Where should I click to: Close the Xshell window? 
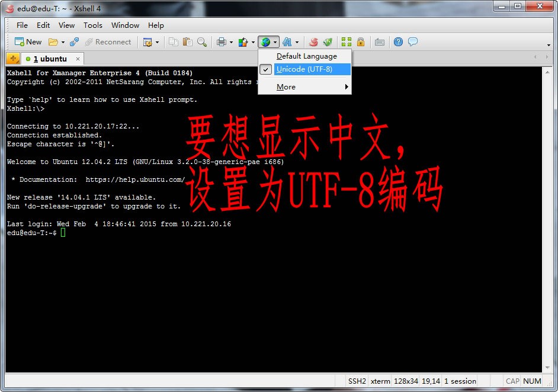(x=540, y=6)
